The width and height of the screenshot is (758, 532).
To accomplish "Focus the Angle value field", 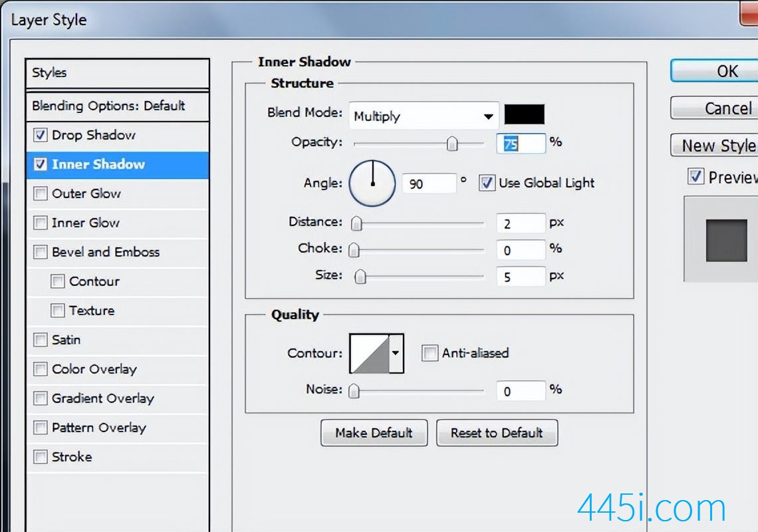I will [x=429, y=184].
